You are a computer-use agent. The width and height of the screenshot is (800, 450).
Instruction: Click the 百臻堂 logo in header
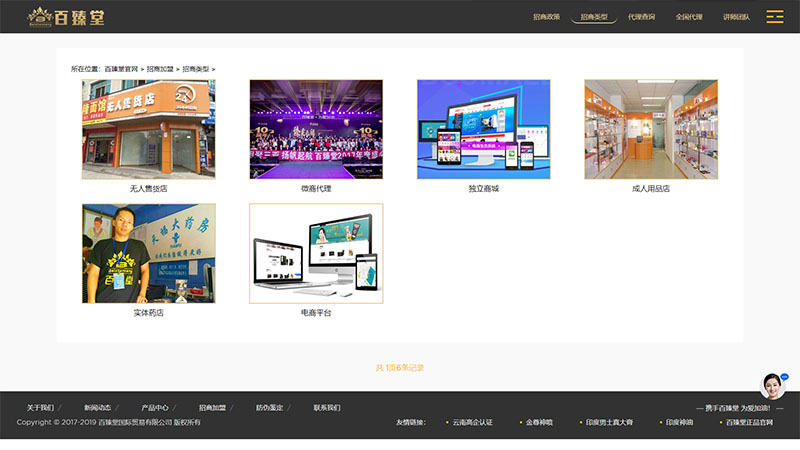[66, 17]
